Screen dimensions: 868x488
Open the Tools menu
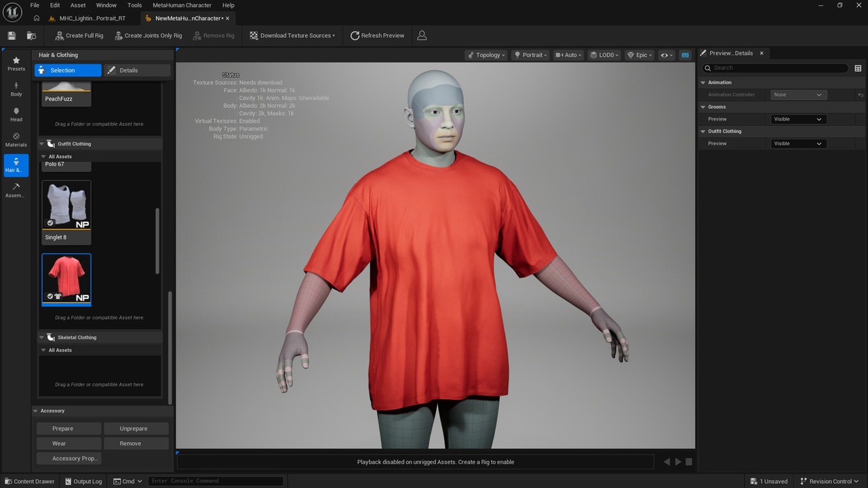135,5
